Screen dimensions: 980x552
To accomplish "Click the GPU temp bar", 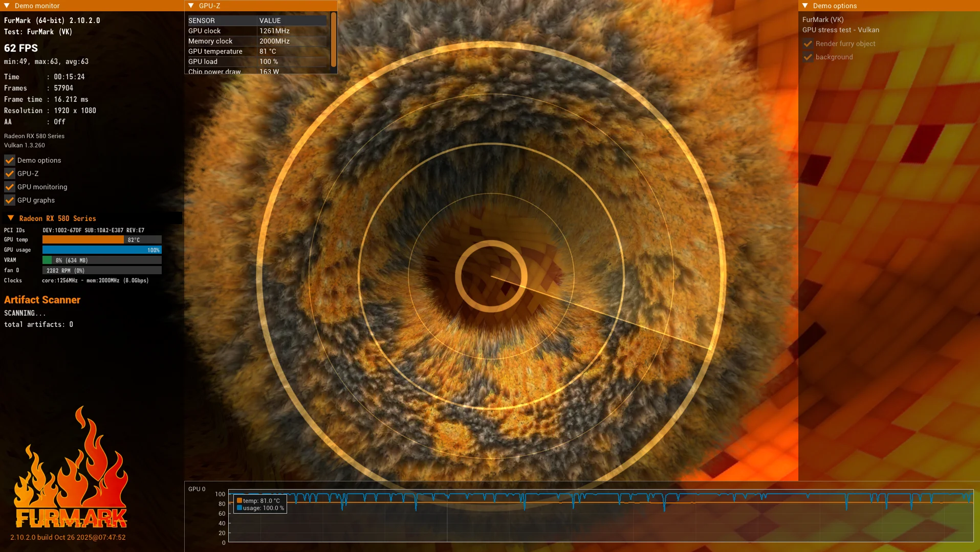I will pos(102,239).
